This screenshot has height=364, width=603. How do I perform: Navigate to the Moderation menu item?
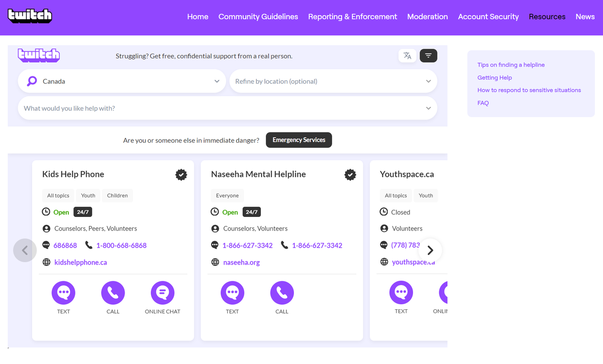428,17
